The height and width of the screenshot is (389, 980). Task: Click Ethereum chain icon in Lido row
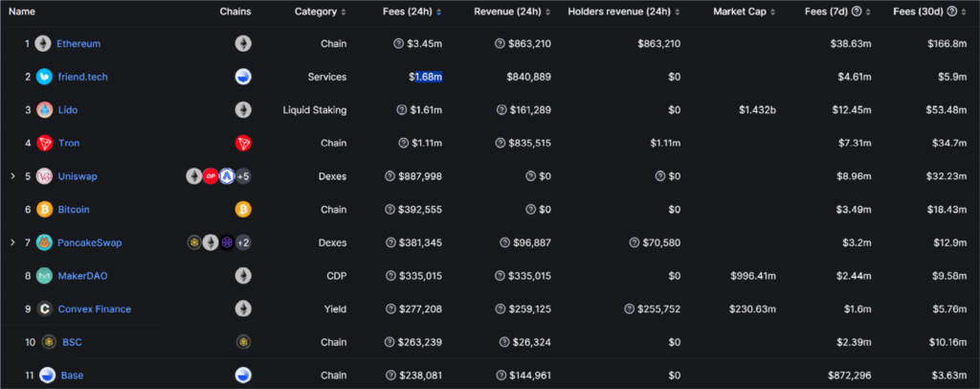243,110
